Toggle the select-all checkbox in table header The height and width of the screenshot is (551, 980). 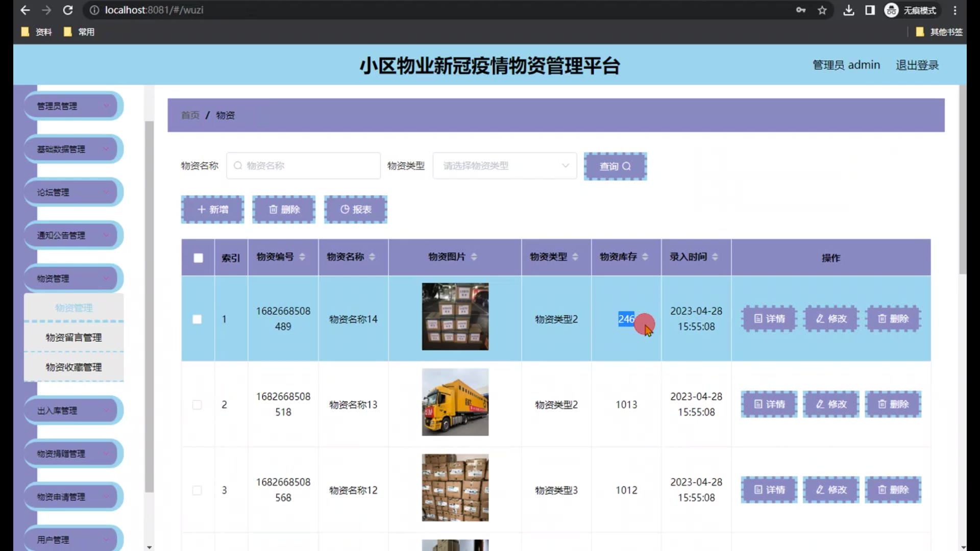pos(198,258)
